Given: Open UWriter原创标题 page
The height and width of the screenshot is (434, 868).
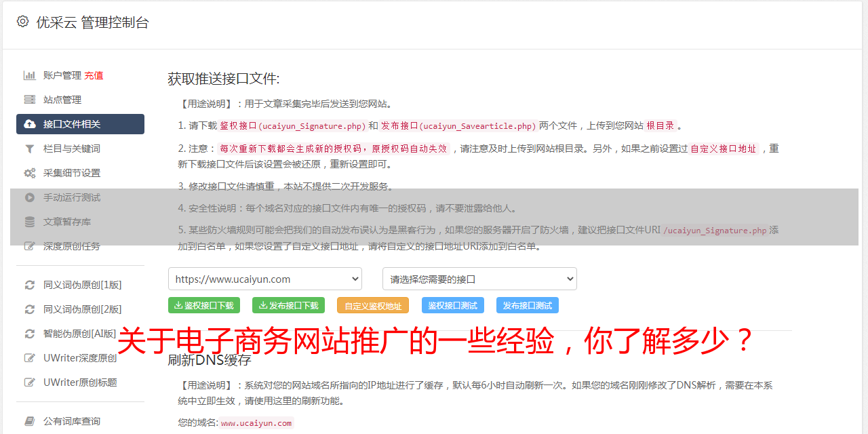Looking at the screenshot, I should pyautogui.click(x=80, y=382).
